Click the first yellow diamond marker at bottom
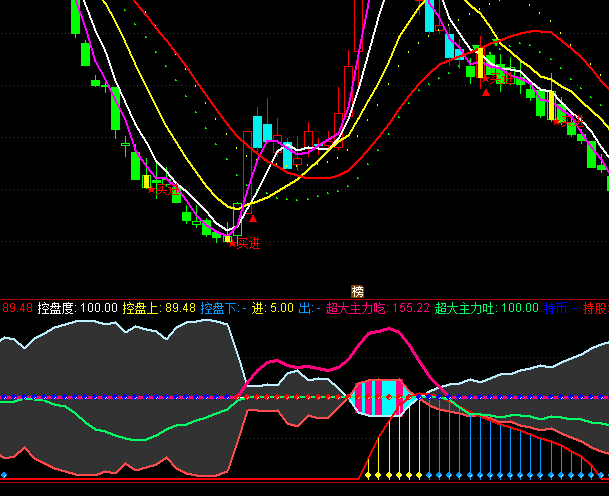 pyautogui.click(x=368, y=474)
